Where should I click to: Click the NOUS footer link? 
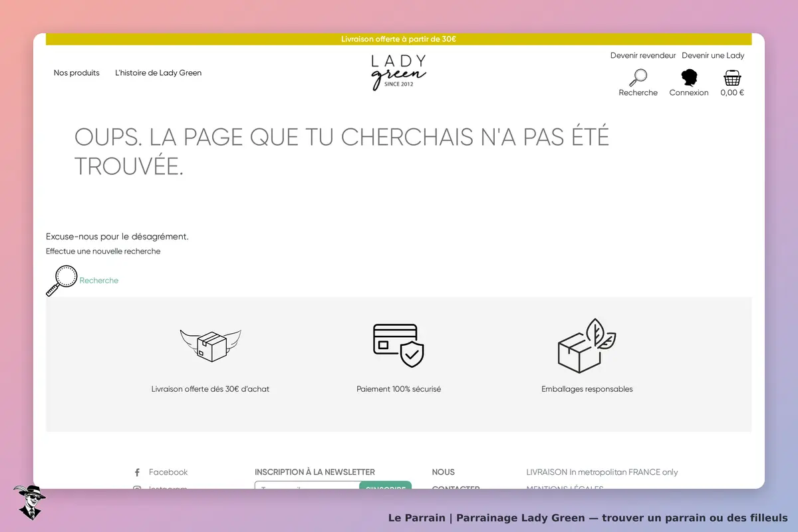coord(444,472)
